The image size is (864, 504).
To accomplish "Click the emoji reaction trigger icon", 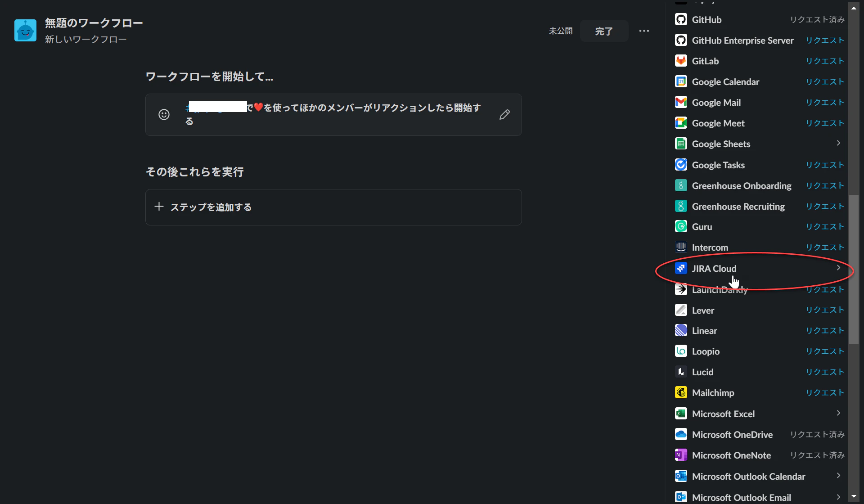I will [x=164, y=115].
